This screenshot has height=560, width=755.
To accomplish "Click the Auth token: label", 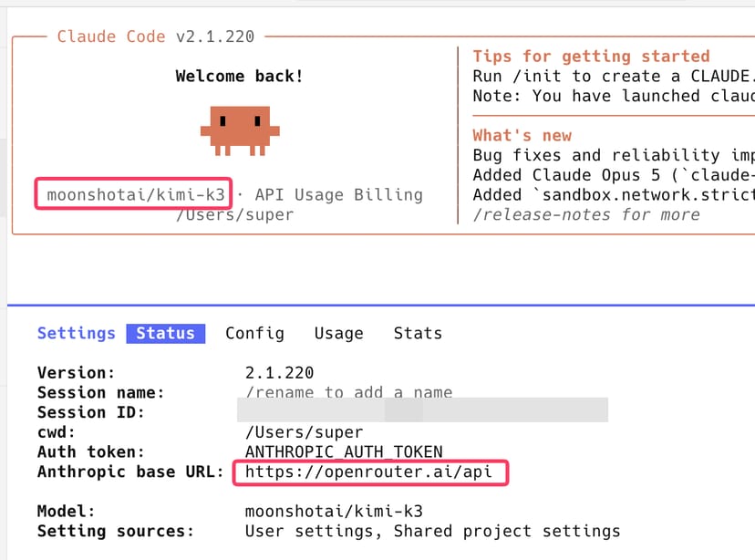I will (91, 451).
